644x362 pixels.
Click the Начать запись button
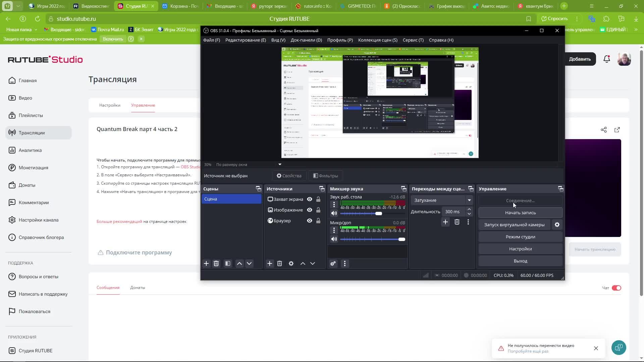520,213
